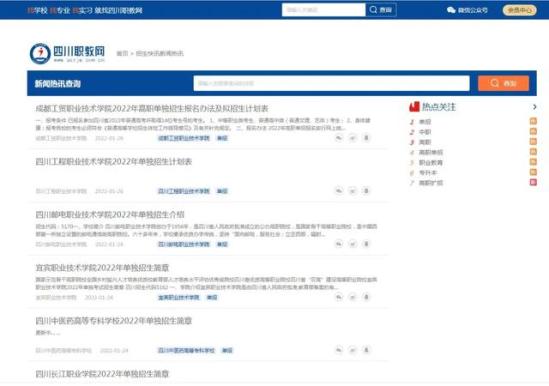Click leftmost share icon in 四川工程职业技术学院 row
549x386 pixels.
point(339,191)
